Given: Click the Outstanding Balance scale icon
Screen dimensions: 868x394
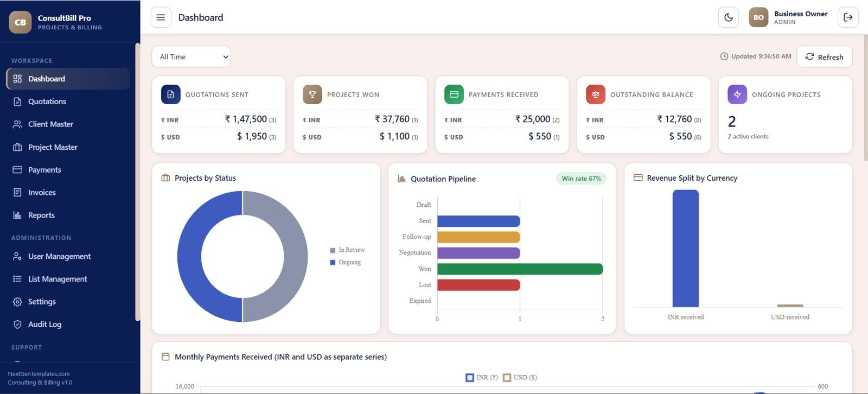Looking at the screenshot, I should pyautogui.click(x=596, y=94).
